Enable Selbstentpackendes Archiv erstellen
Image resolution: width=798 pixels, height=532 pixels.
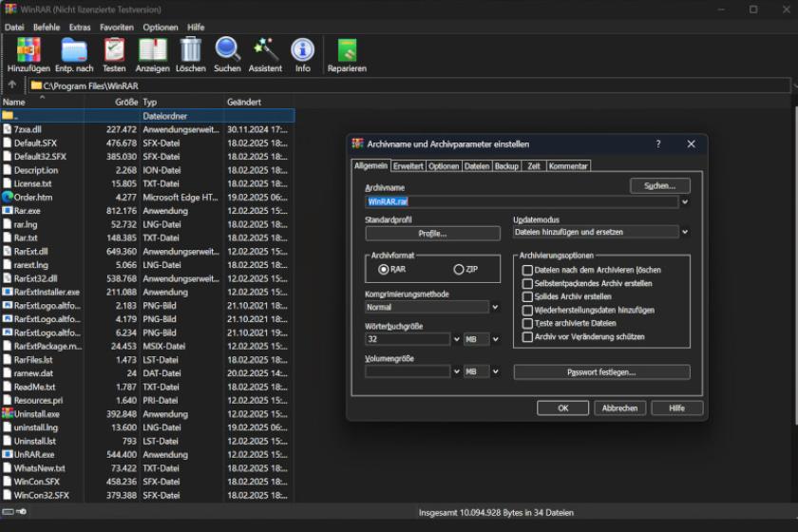coord(527,283)
